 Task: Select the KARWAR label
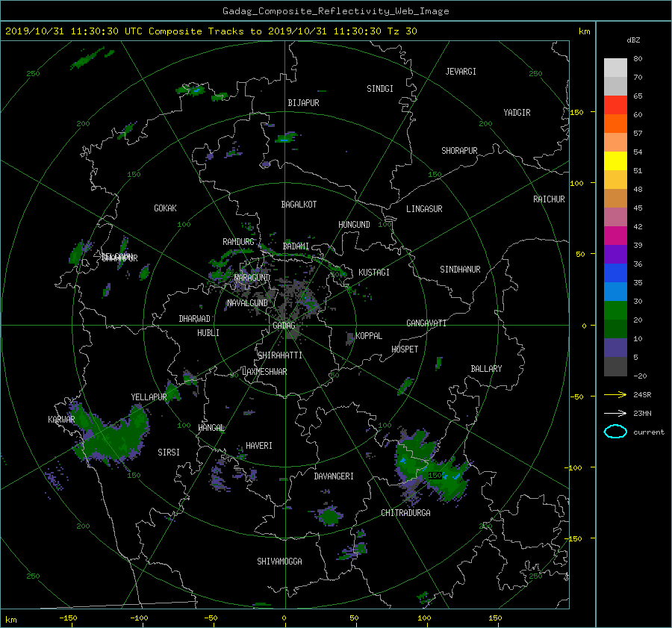pyautogui.click(x=61, y=420)
